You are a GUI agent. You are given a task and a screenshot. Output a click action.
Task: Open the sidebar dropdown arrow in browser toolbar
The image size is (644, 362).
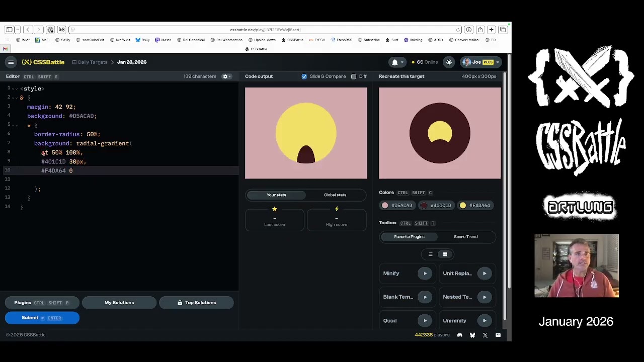(17, 30)
